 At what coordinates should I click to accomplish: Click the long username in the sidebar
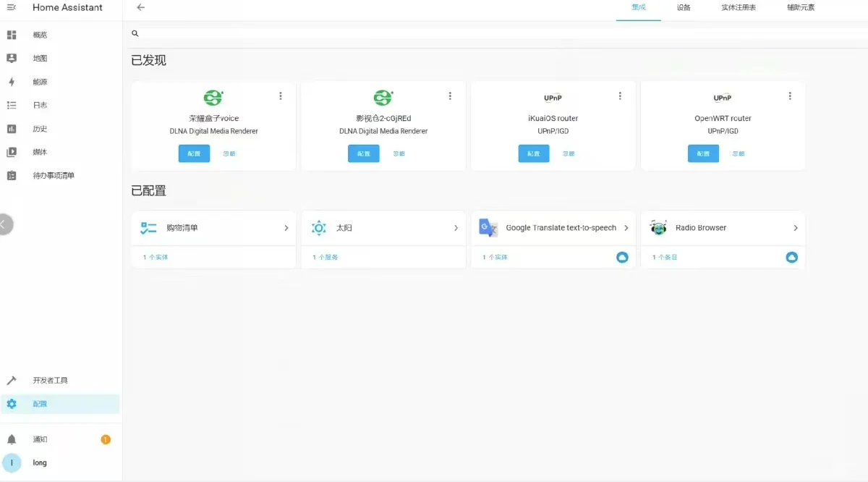tap(40, 462)
